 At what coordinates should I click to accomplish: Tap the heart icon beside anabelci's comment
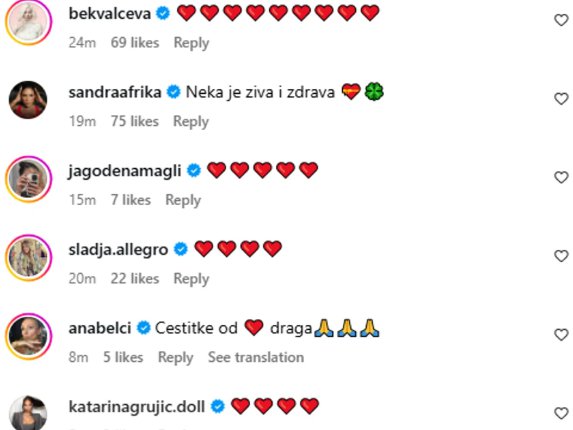click(x=561, y=335)
